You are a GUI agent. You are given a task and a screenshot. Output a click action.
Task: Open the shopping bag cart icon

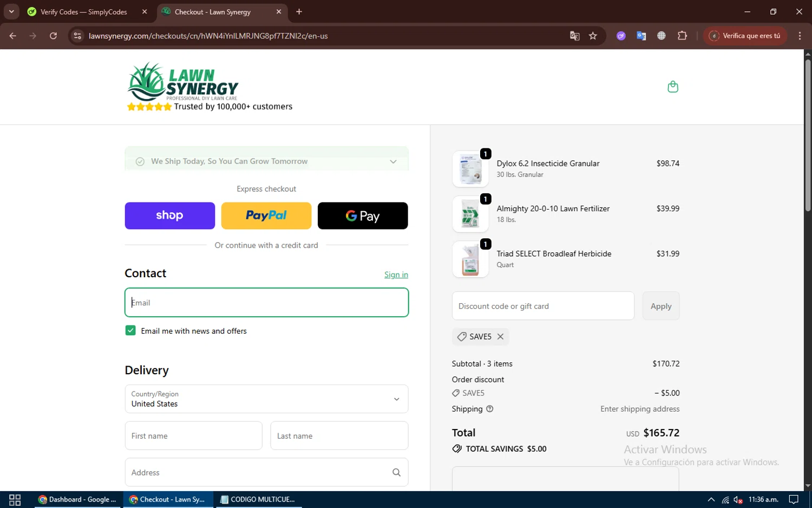point(673,87)
